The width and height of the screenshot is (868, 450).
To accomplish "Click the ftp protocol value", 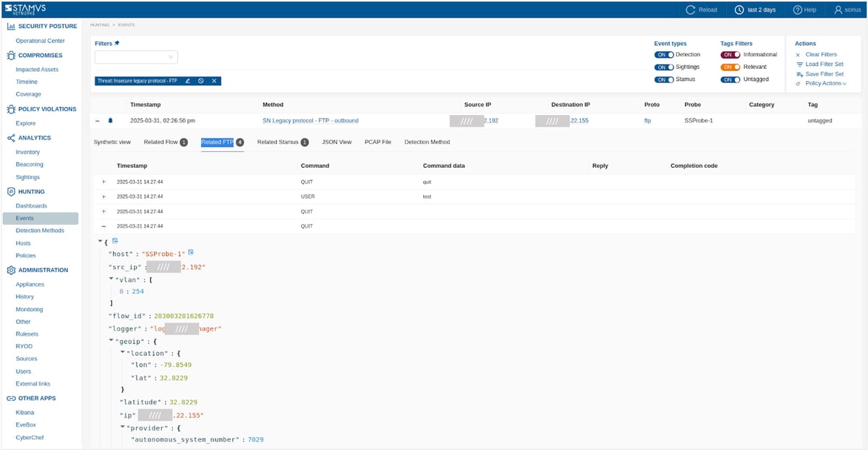I will pos(647,121).
